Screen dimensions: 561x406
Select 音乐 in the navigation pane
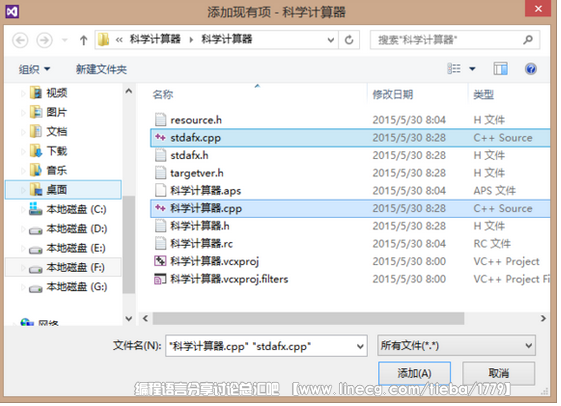[57, 170]
